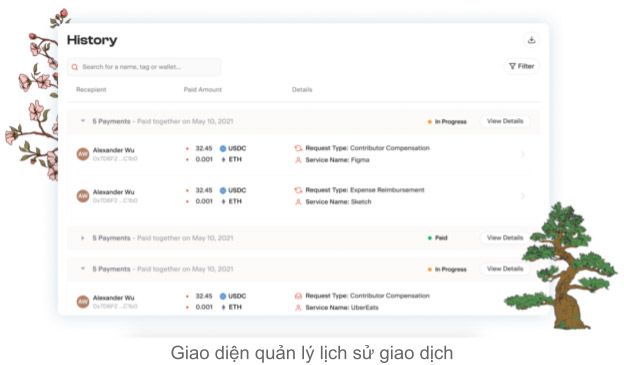Click the download export icon

point(531,40)
